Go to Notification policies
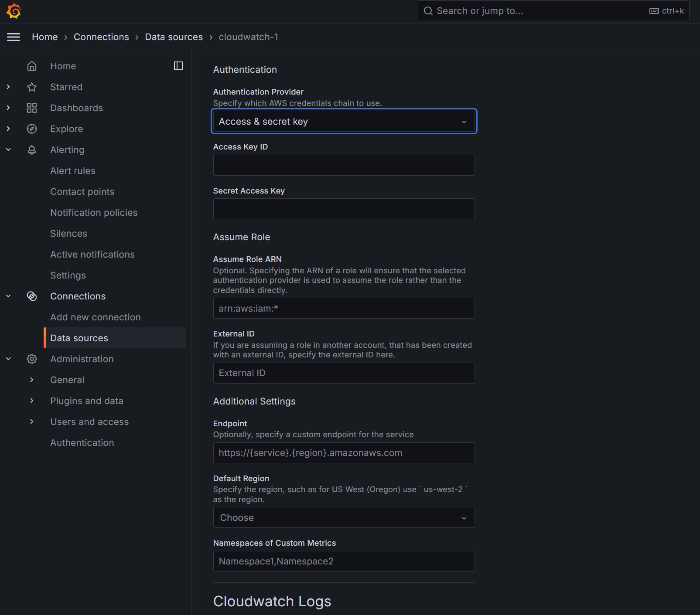The height and width of the screenshot is (615, 700). point(94,213)
